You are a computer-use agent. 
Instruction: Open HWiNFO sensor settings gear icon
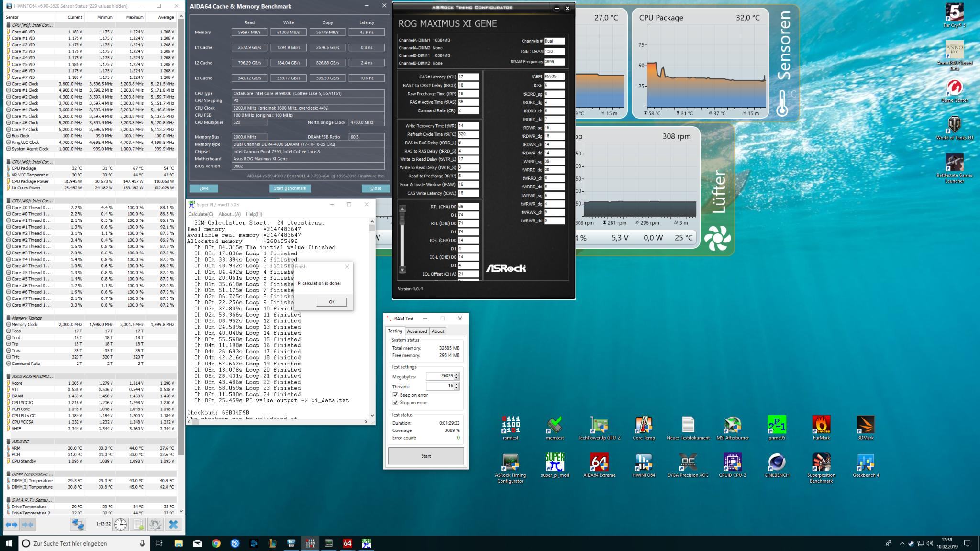pos(155,525)
